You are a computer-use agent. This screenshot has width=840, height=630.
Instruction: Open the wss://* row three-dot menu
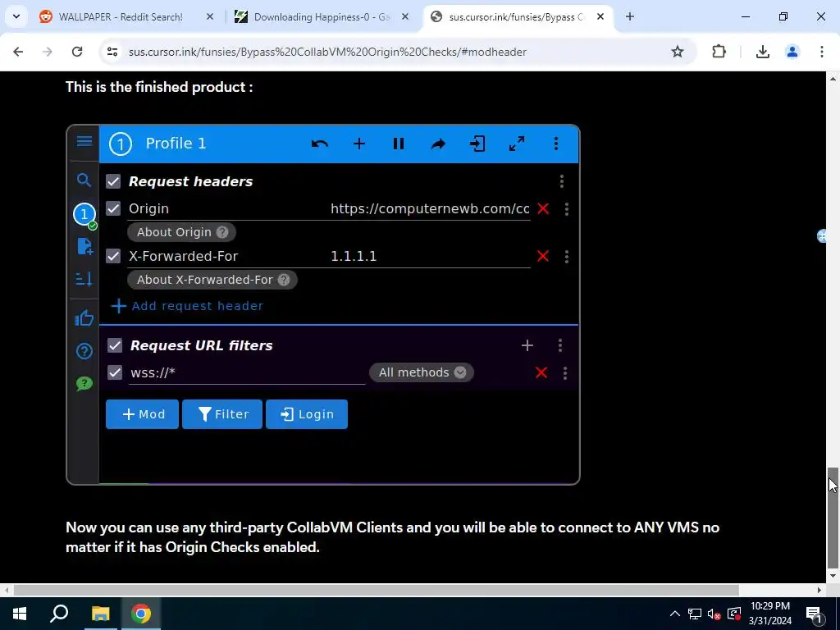pos(565,373)
